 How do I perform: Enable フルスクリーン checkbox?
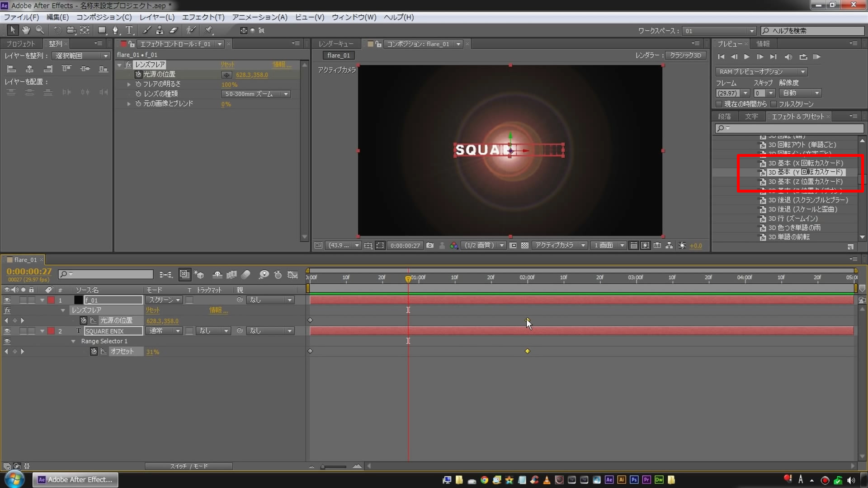[x=774, y=104]
